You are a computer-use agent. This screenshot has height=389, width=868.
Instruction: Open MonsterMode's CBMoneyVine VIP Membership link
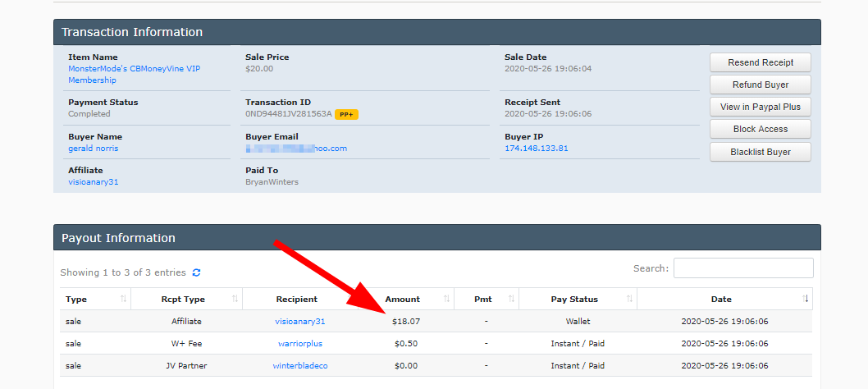coord(134,74)
